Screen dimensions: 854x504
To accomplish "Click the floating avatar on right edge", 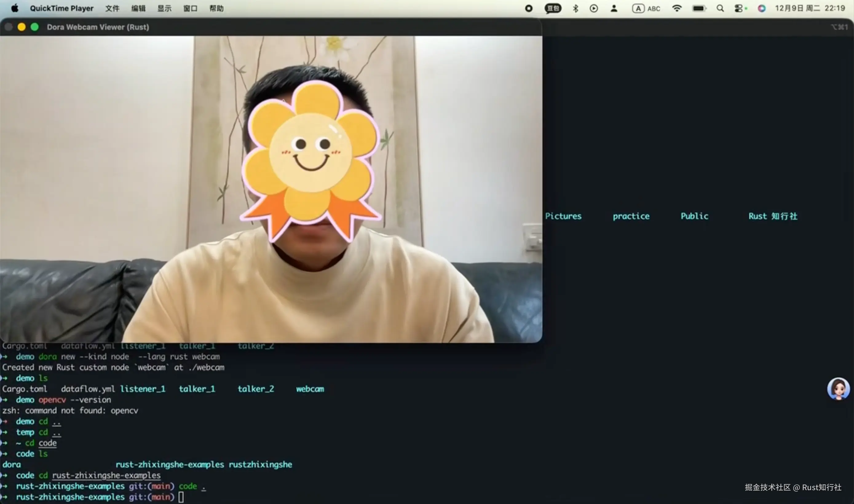I will [838, 389].
